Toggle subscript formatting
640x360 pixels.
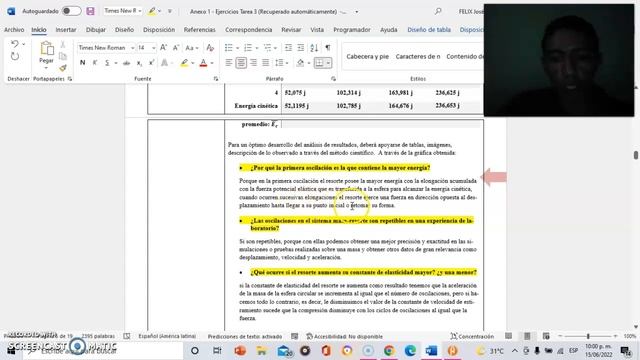(139, 63)
